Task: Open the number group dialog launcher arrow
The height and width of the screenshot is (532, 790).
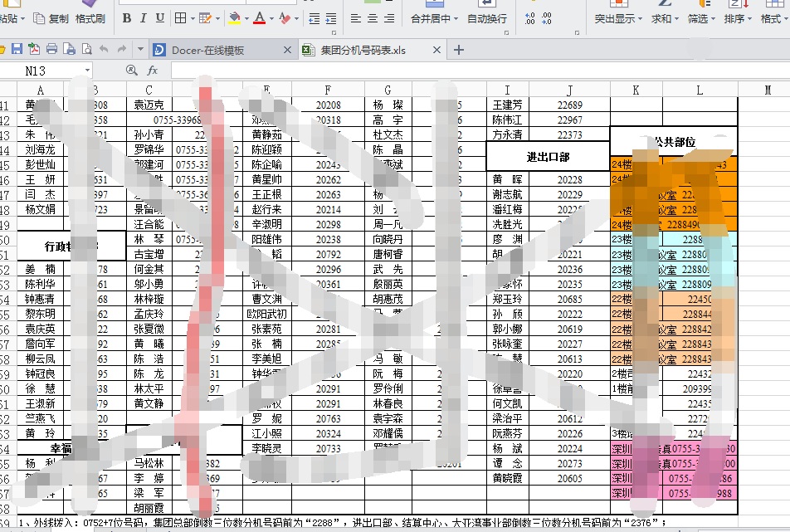Action: (x=577, y=32)
